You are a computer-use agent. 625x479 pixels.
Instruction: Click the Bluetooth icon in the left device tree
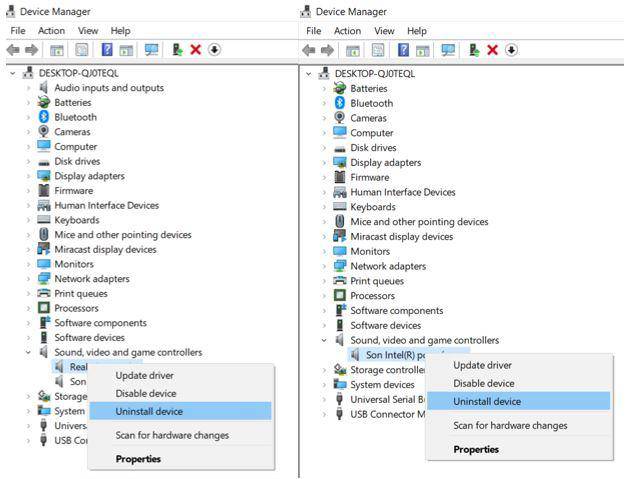click(x=44, y=117)
